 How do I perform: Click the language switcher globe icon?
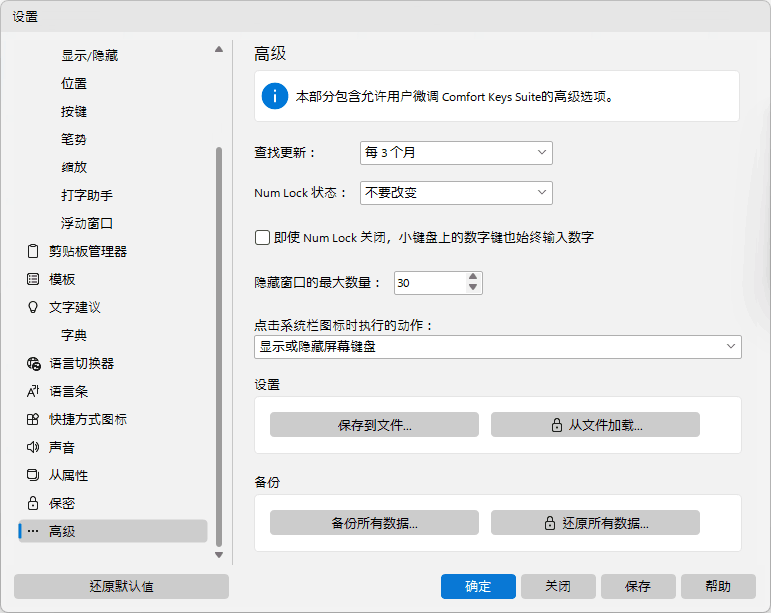(33, 363)
